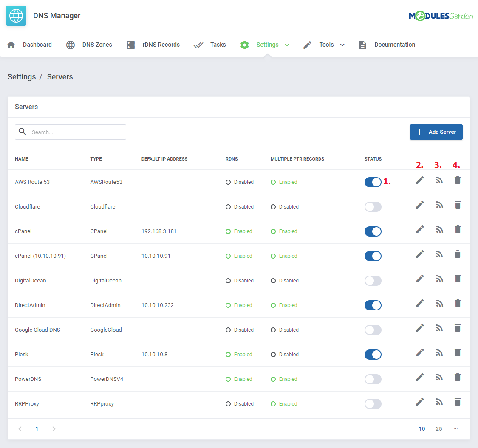
Task: Sort by the TYPE column header
Action: pos(96,159)
